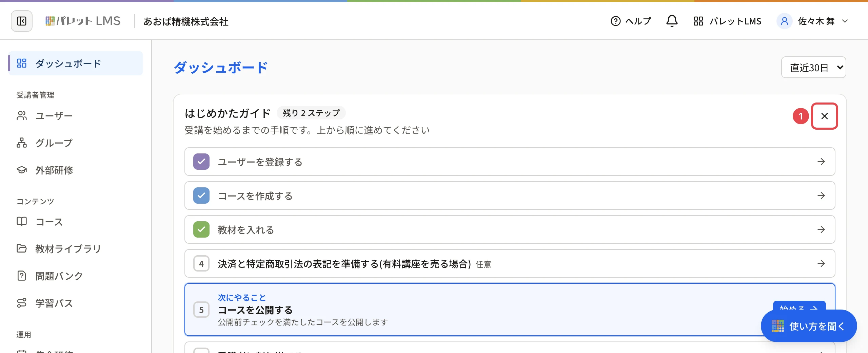868x353 pixels.
Task: Click step number 5 box
Action: [201, 310]
